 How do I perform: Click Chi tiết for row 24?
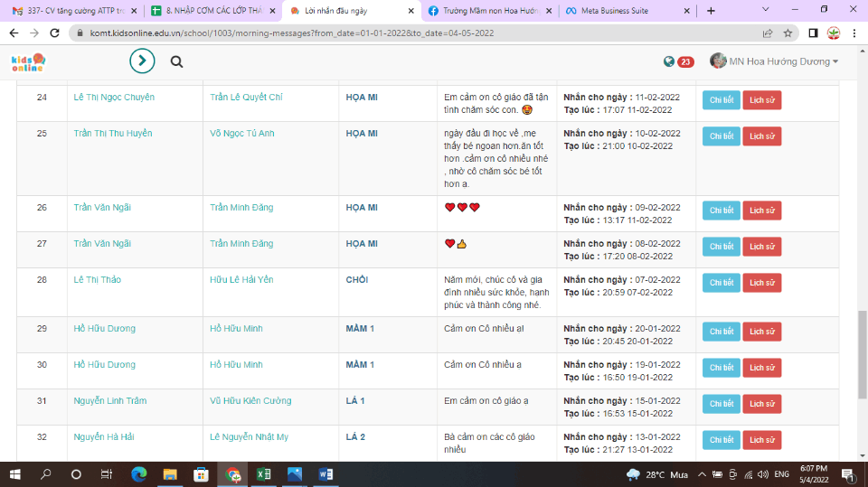pyautogui.click(x=721, y=100)
